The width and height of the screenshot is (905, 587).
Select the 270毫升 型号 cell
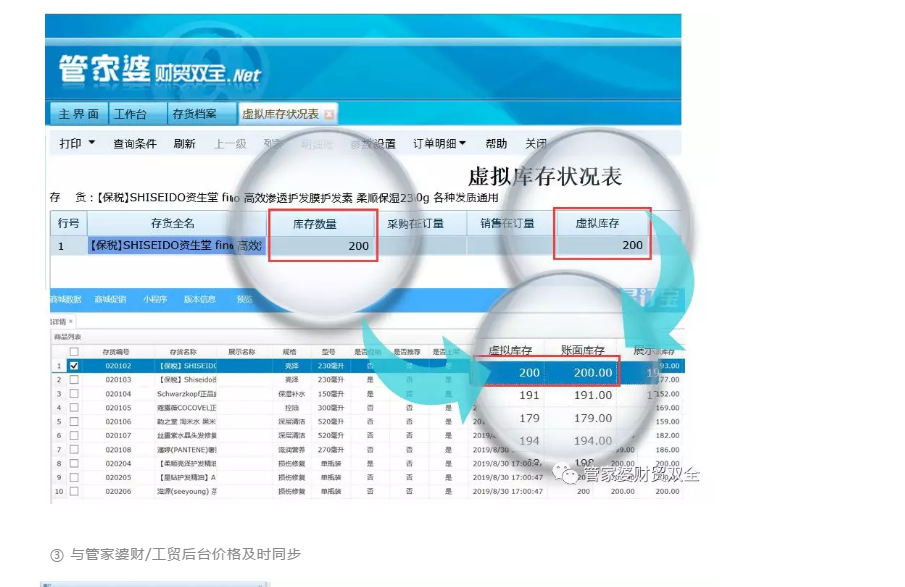tap(331, 450)
